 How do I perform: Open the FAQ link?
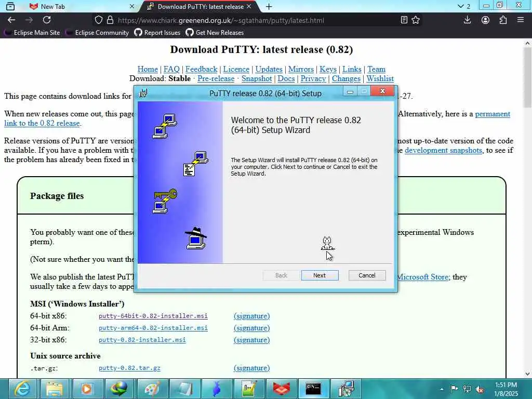[x=171, y=69]
